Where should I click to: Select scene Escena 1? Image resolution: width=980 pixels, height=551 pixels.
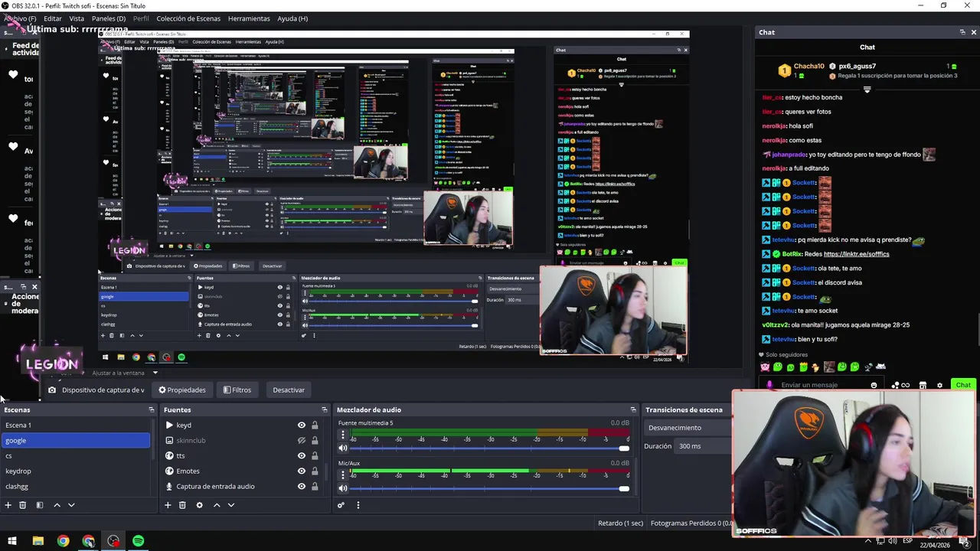(x=75, y=425)
